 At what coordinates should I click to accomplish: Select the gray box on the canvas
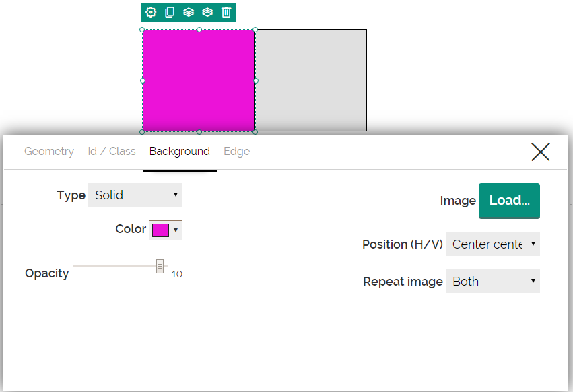[x=311, y=80]
